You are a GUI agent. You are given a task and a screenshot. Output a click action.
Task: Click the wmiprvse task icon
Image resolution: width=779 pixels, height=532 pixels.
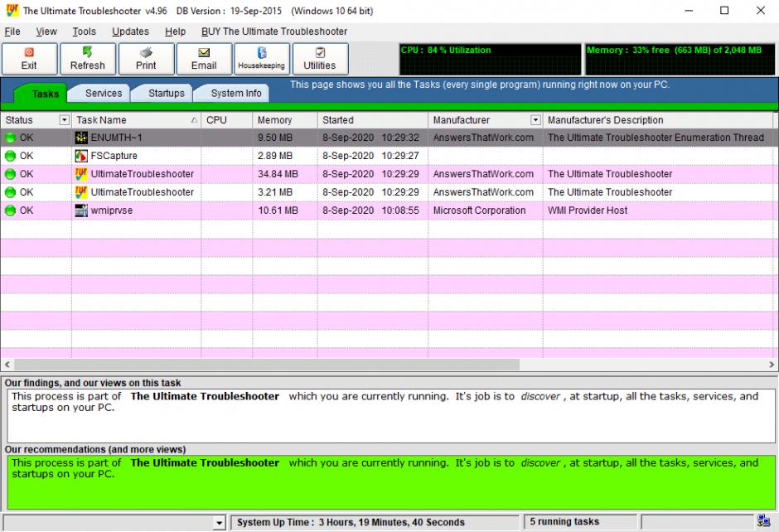point(81,210)
